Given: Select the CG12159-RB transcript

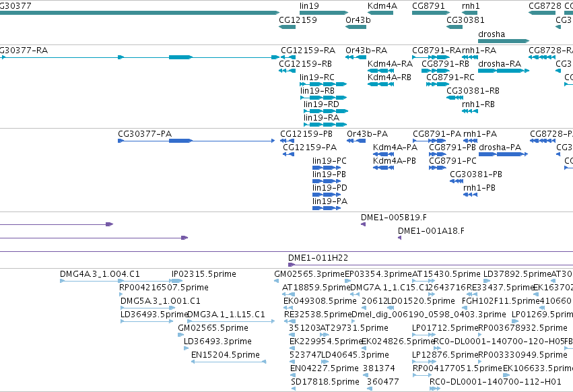Looking at the screenshot, I should (288, 71).
